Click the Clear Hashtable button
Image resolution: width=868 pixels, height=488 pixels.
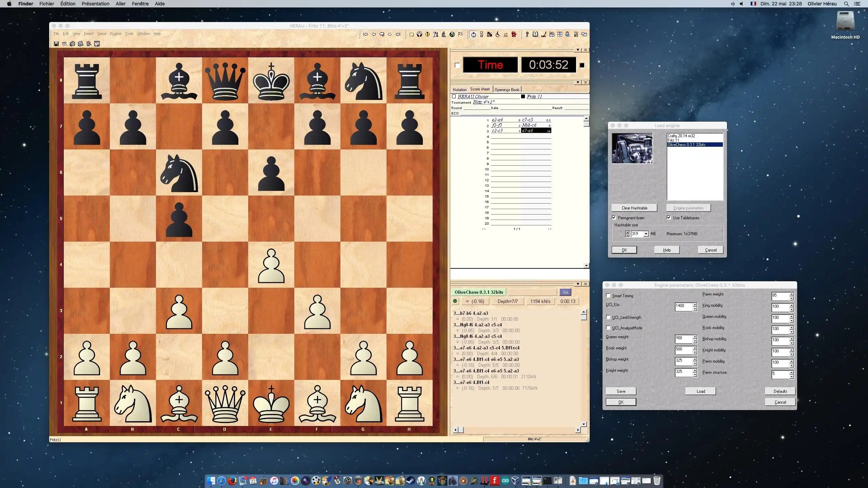(x=634, y=207)
